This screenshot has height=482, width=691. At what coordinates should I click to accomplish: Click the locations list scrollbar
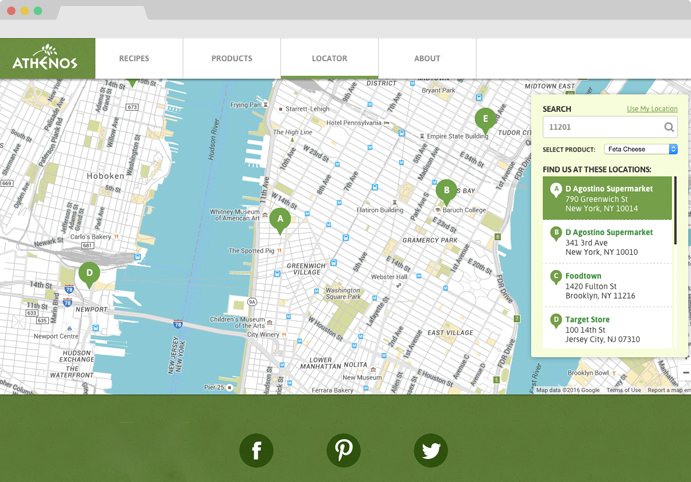click(675, 211)
